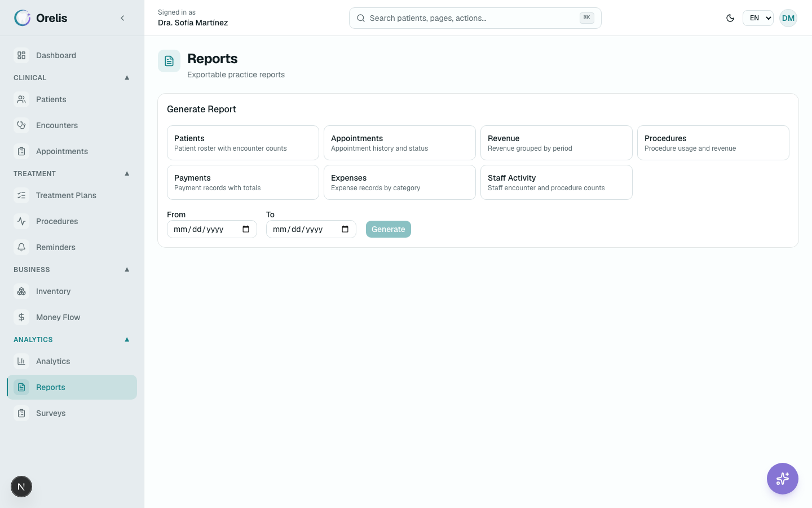
Task: Navigate to Encounters
Action: pyautogui.click(x=72, y=125)
